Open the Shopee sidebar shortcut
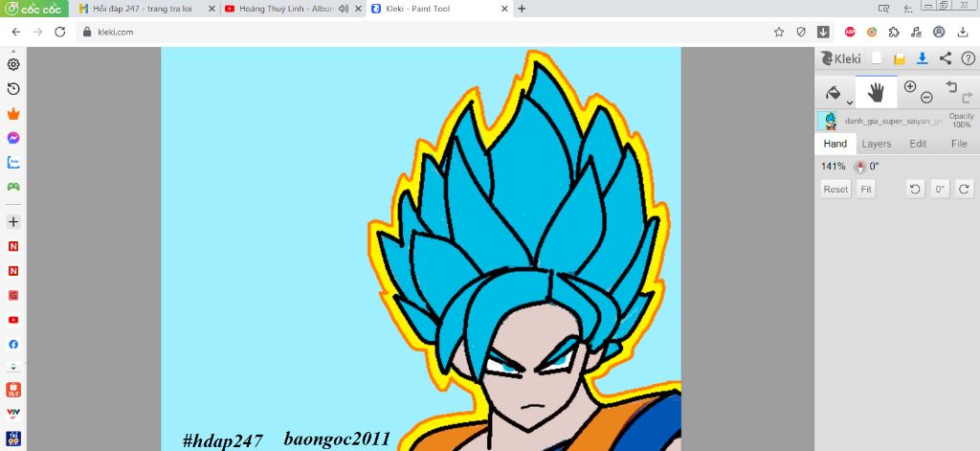Screen dimensions: 980x451 tap(13, 390)
